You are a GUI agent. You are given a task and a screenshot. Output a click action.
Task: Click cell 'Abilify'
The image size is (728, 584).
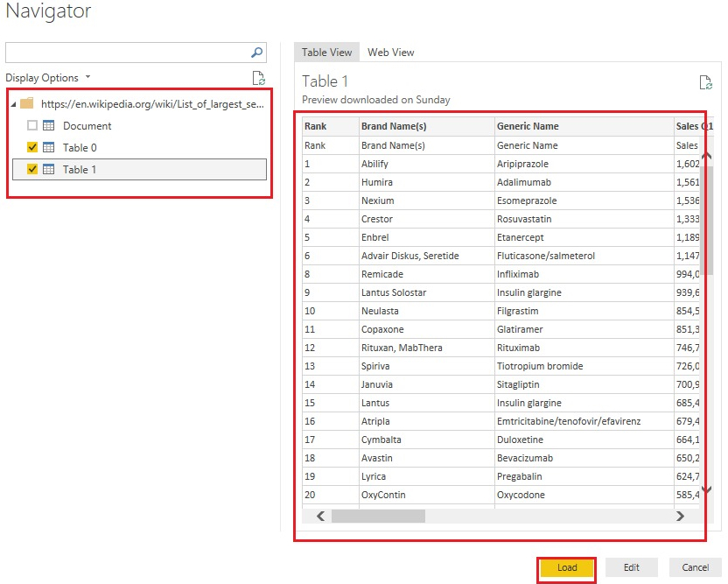click(x=427, y=164)
